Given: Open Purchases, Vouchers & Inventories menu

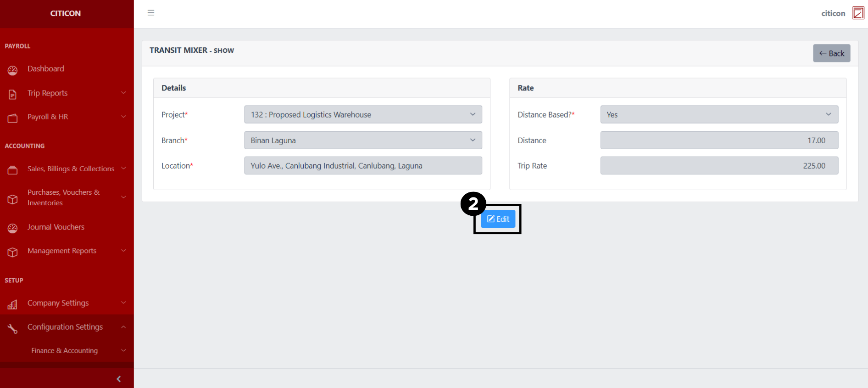Looking at the screenshot, I should (63, 197).
